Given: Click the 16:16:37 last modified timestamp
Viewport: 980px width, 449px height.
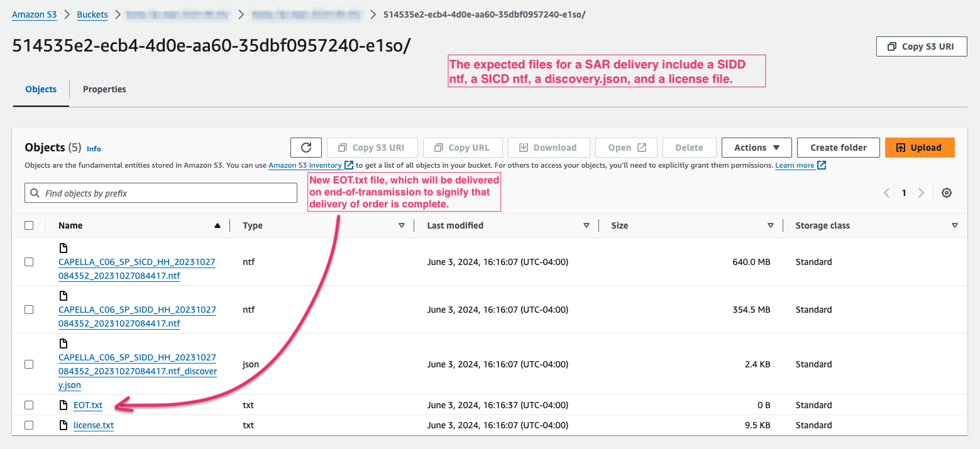Looking at the screenshot, I should point(497,405).
